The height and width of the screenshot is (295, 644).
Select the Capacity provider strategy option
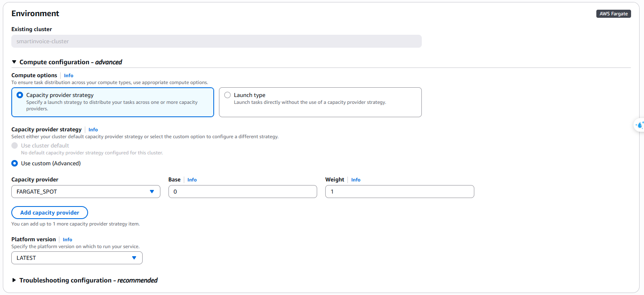coord(20,95)
